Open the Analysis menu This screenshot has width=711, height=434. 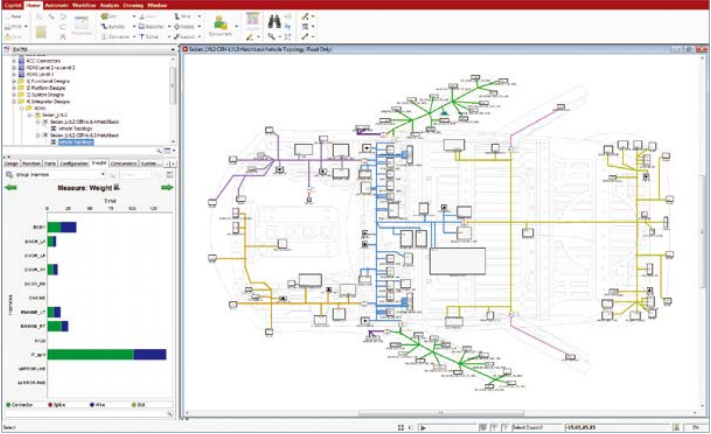(x=109, y=5)
